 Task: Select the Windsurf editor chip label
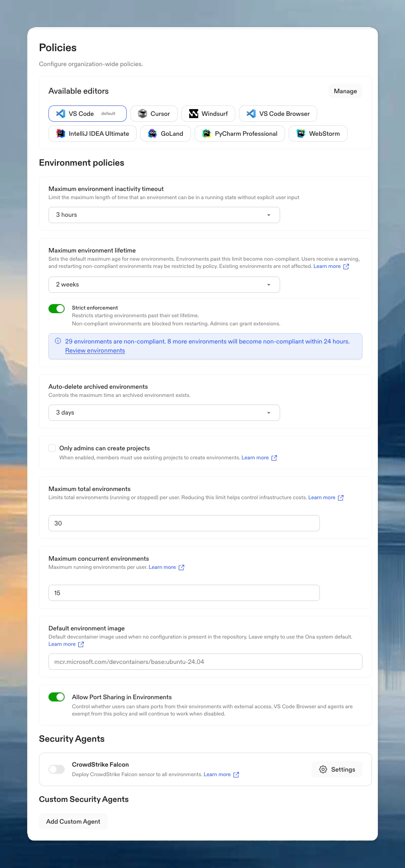(214, 114)
